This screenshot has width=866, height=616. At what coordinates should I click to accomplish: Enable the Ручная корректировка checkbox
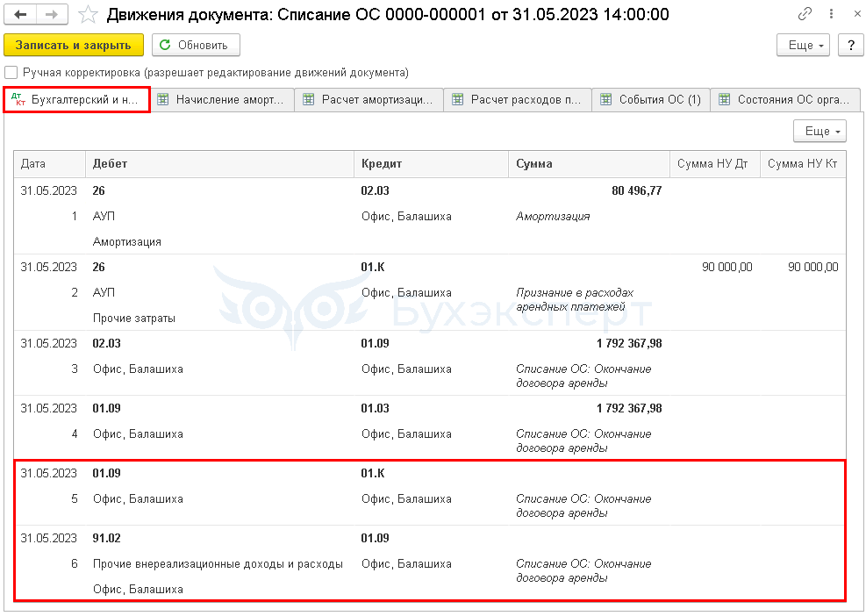coord(11,72)
